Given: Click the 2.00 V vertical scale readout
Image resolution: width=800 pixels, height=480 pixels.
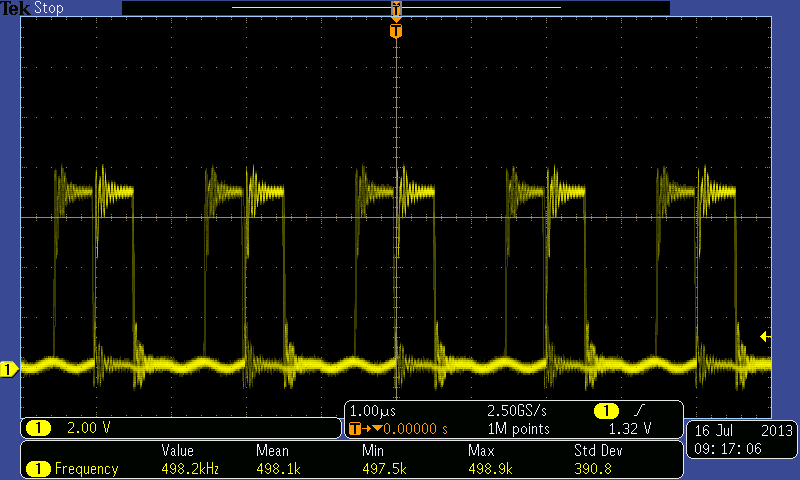Looking at the screenshot, I should [x=88, y=427].
